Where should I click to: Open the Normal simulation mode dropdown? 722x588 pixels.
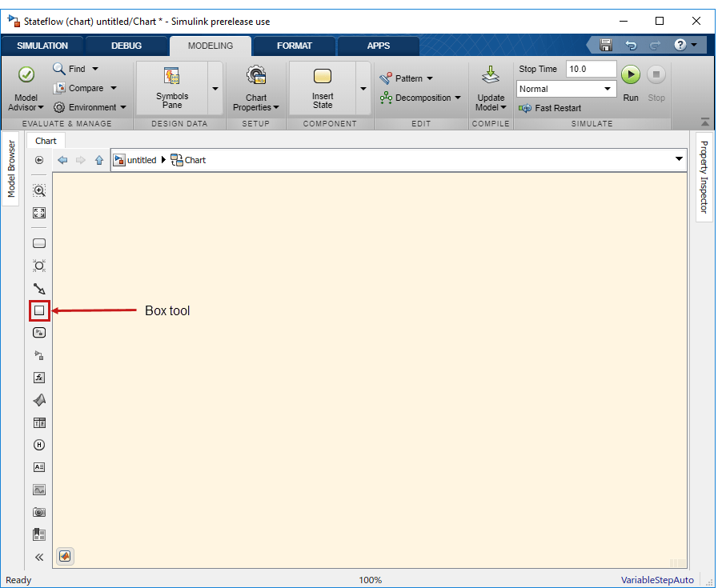pos(566,89)
